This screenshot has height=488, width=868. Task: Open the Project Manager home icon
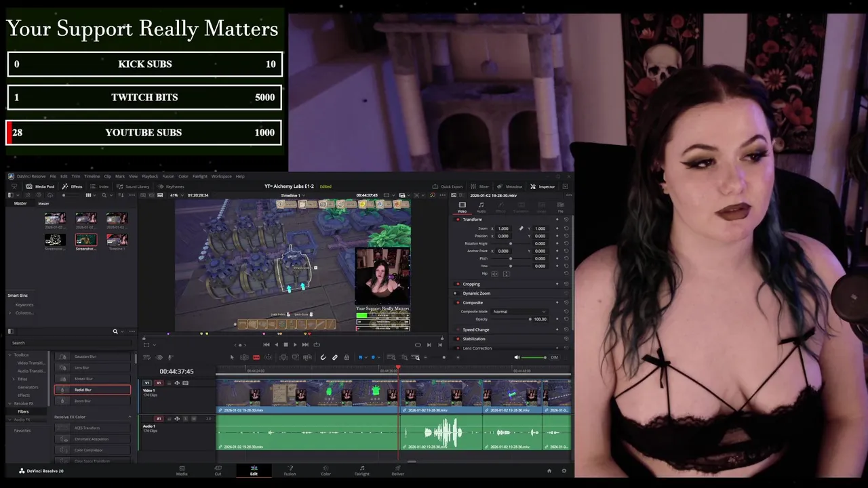(x=549, y=470)
